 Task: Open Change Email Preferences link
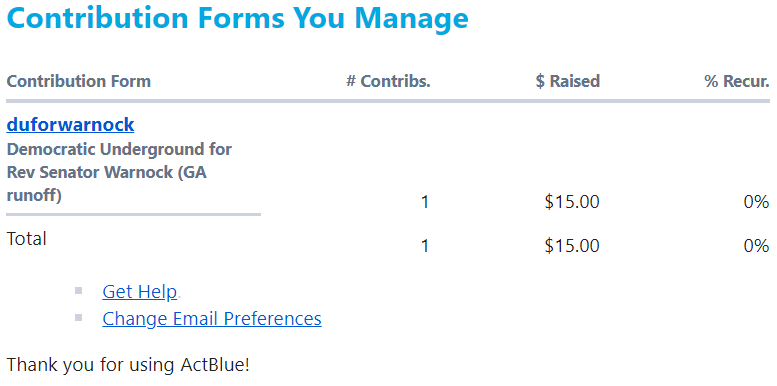tap(212, 318)
